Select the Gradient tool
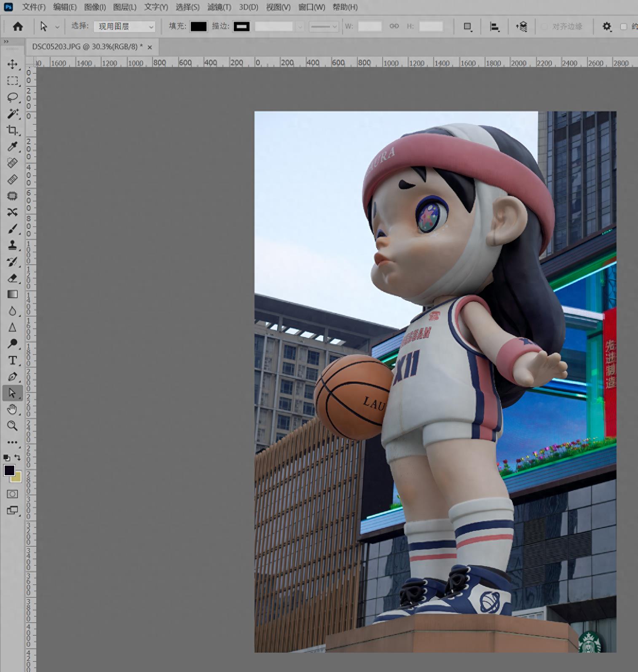Viewport: 638px width, 672px height. point(12,294)
